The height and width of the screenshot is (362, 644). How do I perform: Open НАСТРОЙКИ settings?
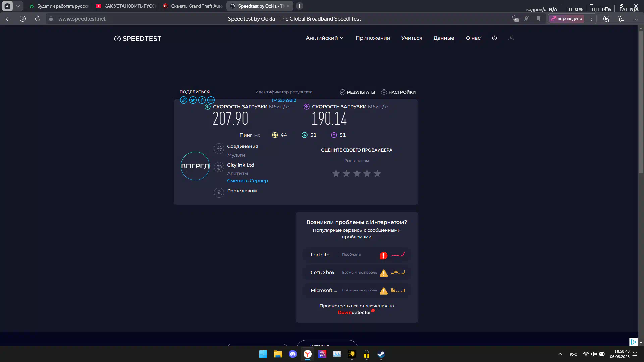[398, 92]
